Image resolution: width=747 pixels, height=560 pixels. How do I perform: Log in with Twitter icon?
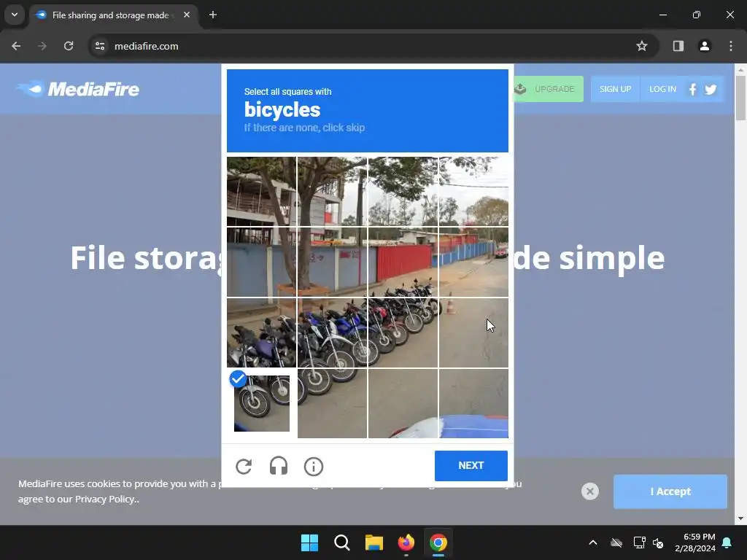(x=711, y=90)
